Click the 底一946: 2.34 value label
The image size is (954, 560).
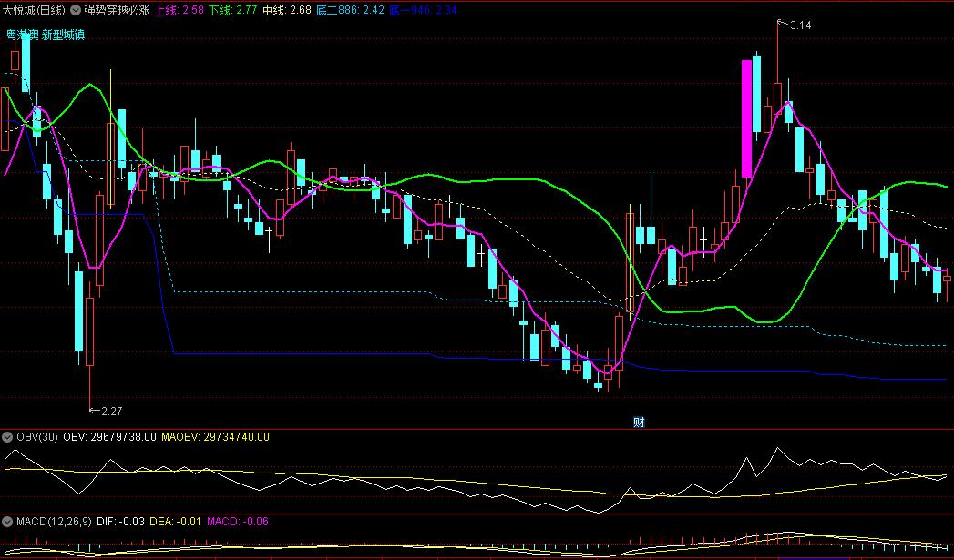423,10
